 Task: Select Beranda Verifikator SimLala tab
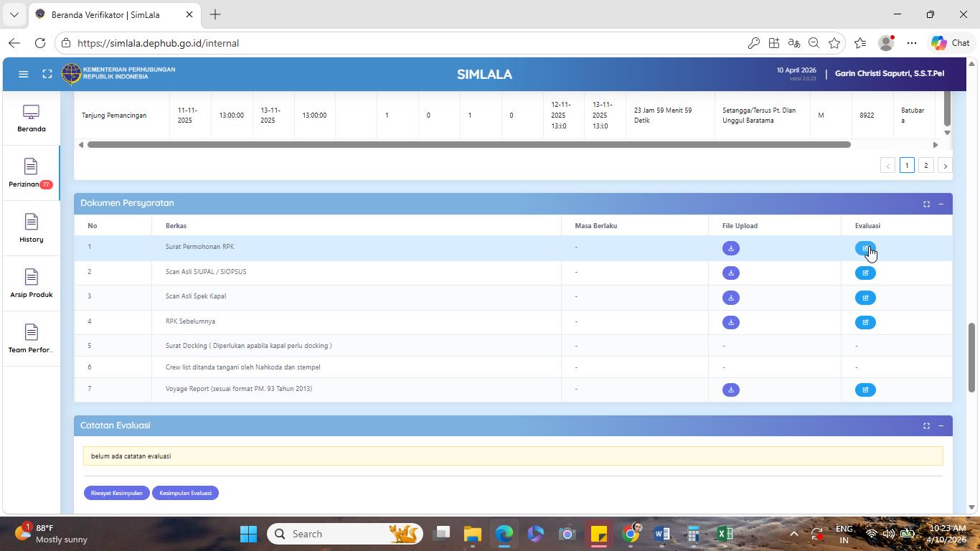[x=115, y=14]
